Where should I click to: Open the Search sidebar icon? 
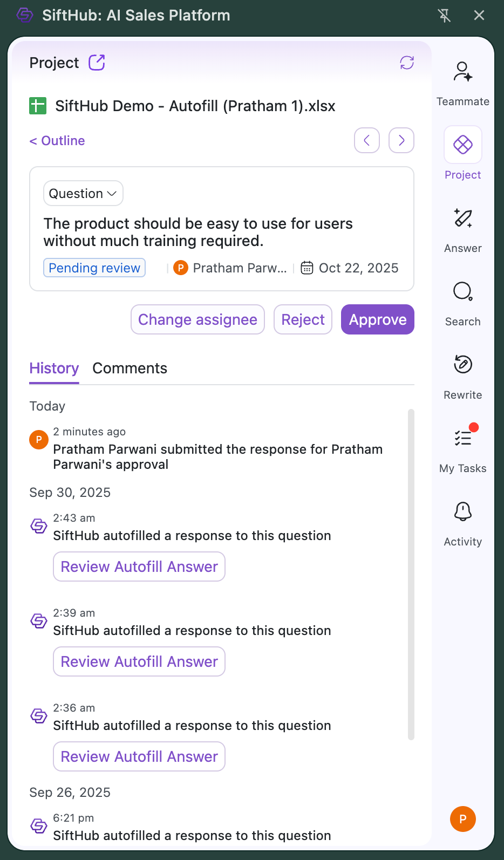462,292
